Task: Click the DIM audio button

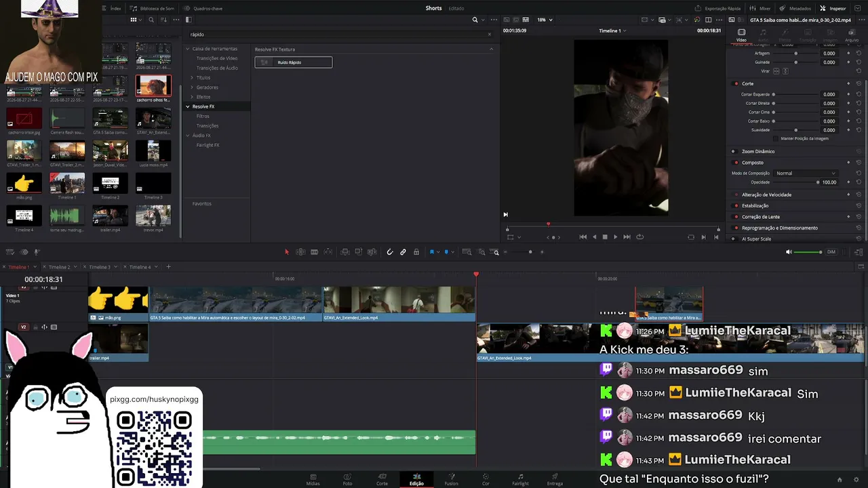Action: pyautogui.click(x=831, y=252)
